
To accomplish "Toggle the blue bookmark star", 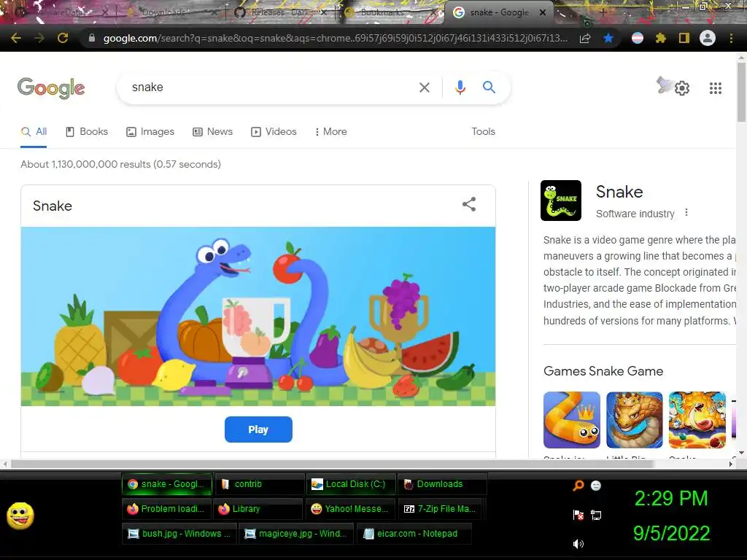I will 608,38.
